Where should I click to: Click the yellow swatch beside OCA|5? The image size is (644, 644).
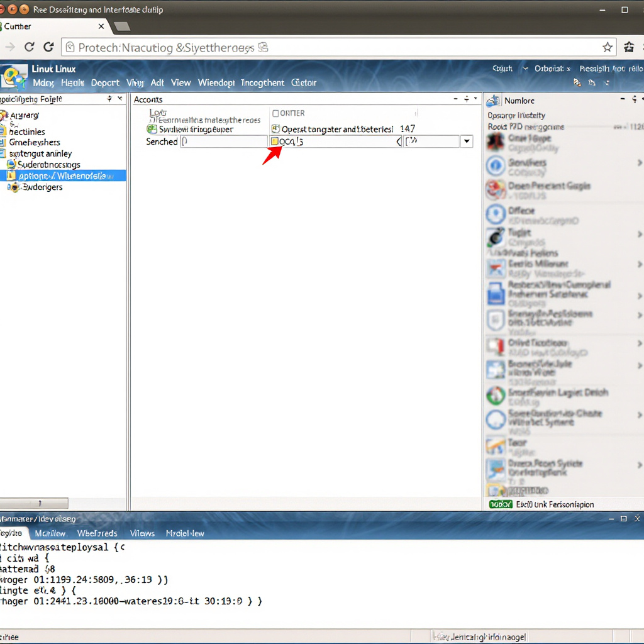tap(274, 142)
